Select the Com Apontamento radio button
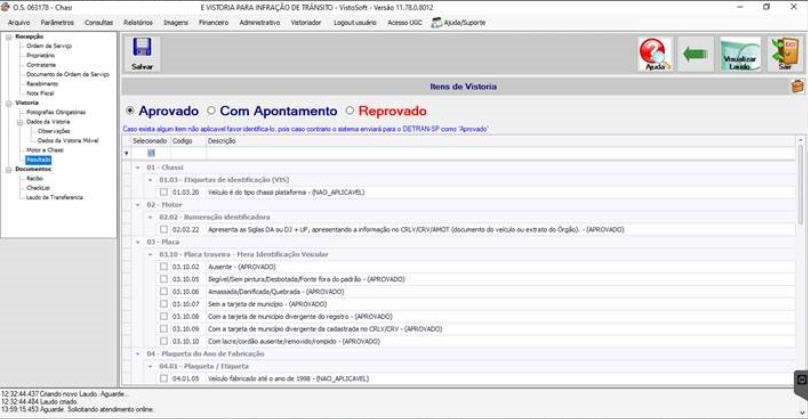 point(211,110)
